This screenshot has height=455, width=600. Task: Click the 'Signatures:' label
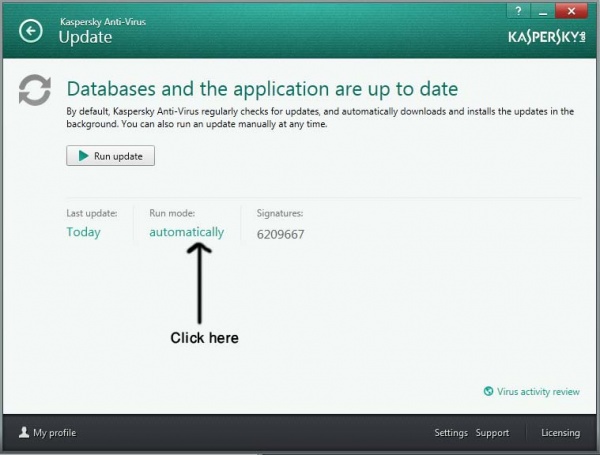(x=280, y=214)
